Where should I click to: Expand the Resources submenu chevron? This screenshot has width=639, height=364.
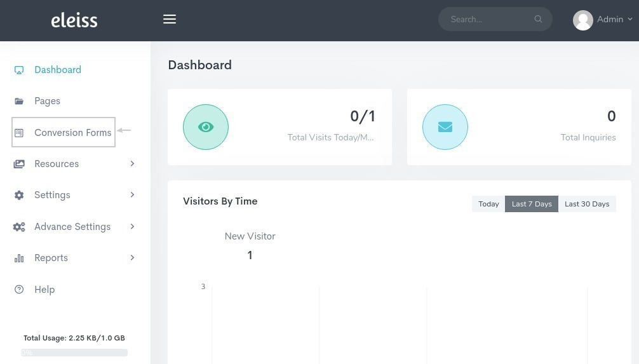click(132, 163)
